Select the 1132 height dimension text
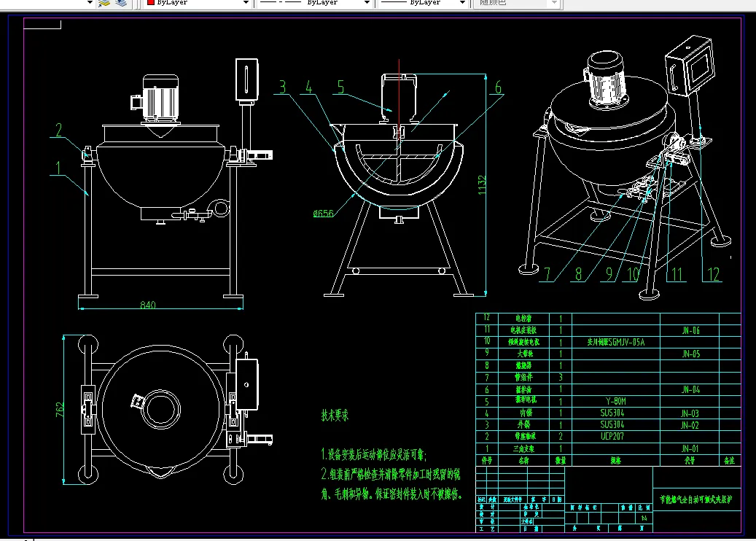This screenshot has height=541, width=756. coord(482,185)
